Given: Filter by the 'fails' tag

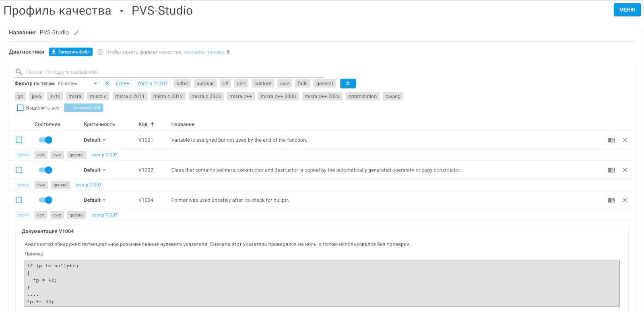Looking at the screenshot, I should tap(303, 84).
